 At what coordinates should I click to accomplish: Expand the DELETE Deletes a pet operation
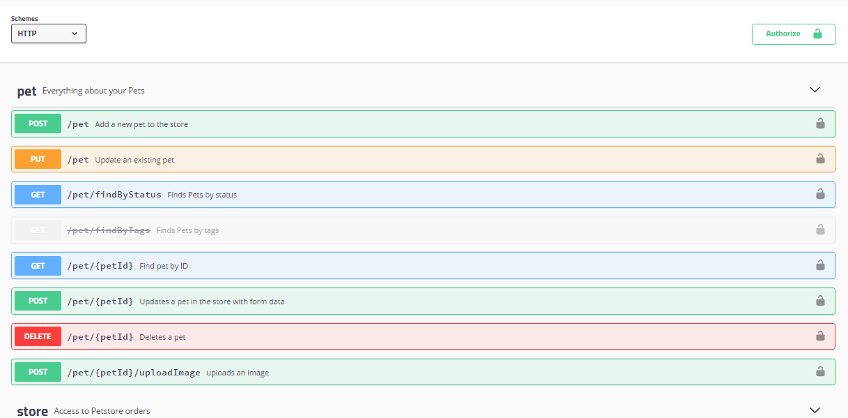coord(423,336)
